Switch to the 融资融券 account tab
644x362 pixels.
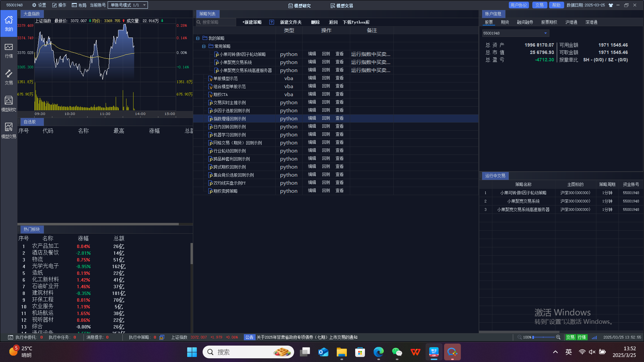(525, 22)
